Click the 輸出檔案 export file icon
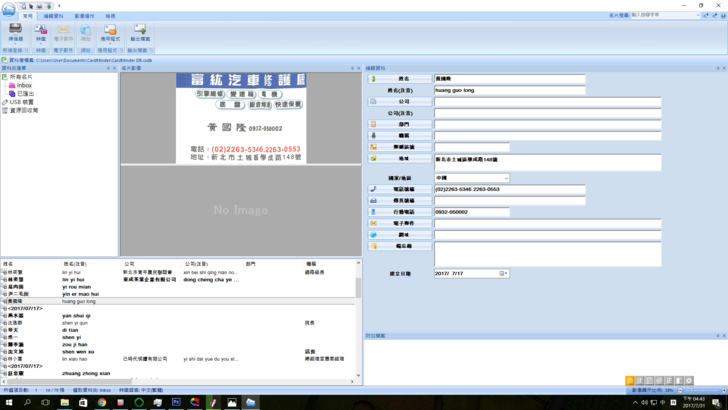The image size is (728, 410). [x=139, y=32]
